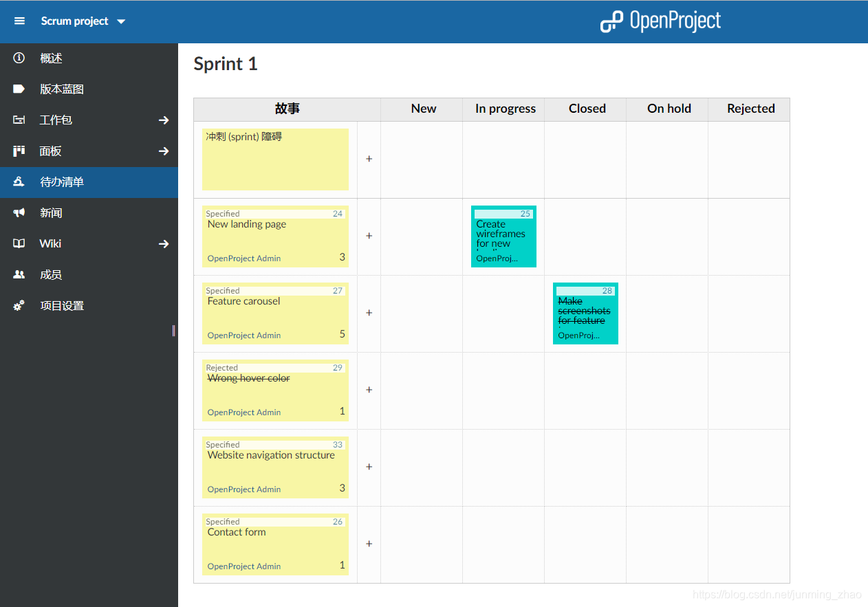Click the 待办清单 backlogs icon
This screenshot has height=607, width=868.
pyautogui.click(x=19, y=182)
